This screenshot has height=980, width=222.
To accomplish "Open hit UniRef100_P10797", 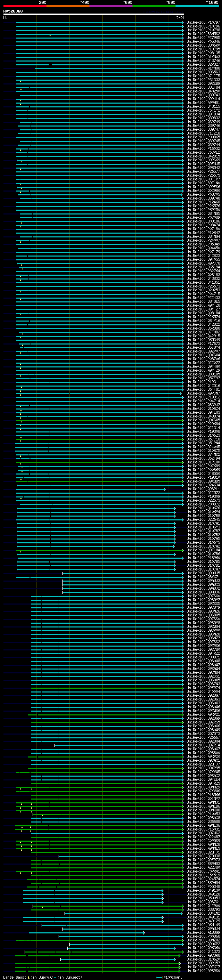I will (x=203, y=23).
